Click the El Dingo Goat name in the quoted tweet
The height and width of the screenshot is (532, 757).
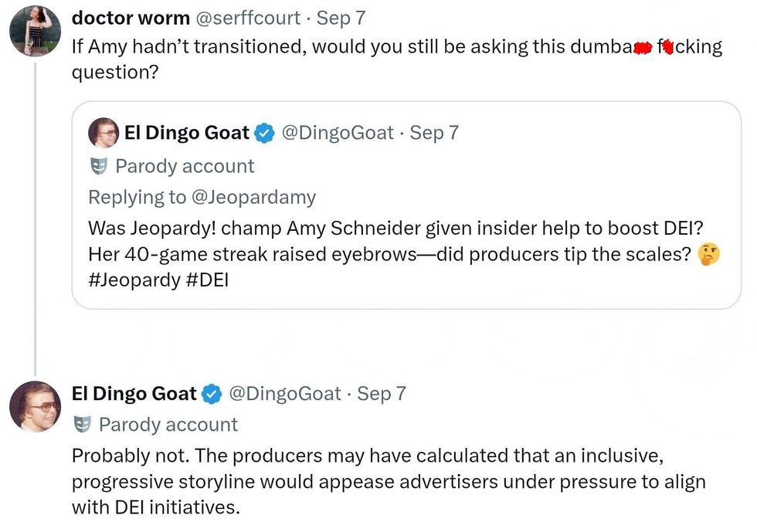[186, 133]
